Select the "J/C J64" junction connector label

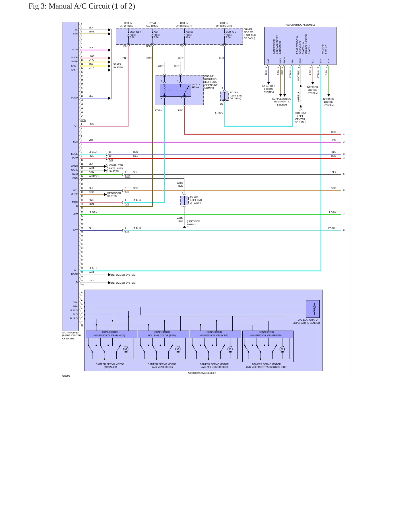pos(234,92)
